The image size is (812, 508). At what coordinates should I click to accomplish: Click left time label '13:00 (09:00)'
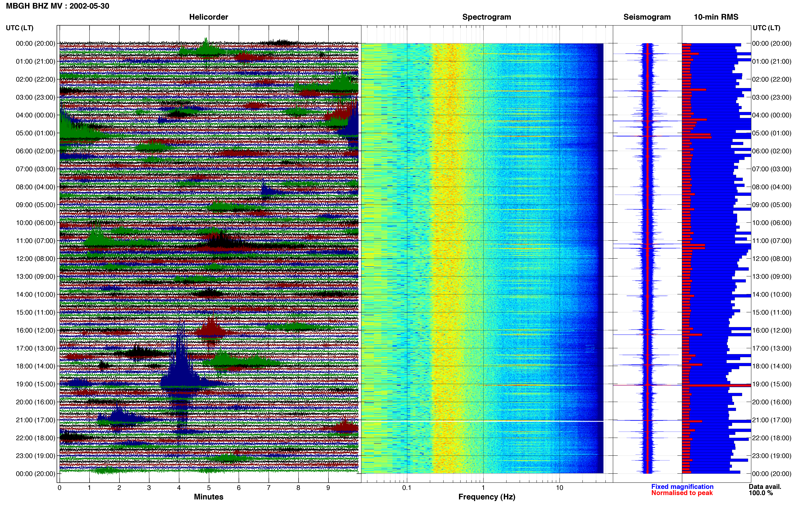pyautogui.click(x=36, y=277)
